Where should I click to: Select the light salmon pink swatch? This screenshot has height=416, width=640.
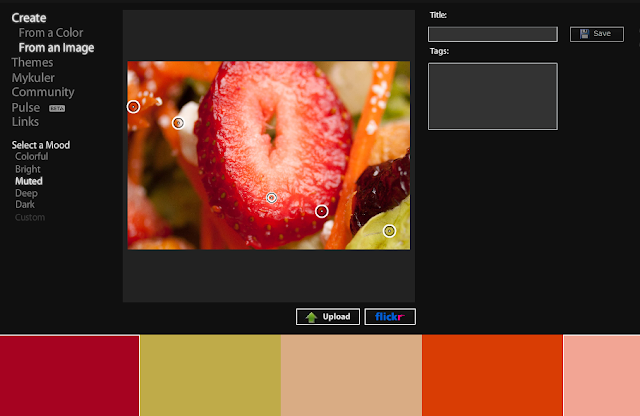(x=602, y=376)
